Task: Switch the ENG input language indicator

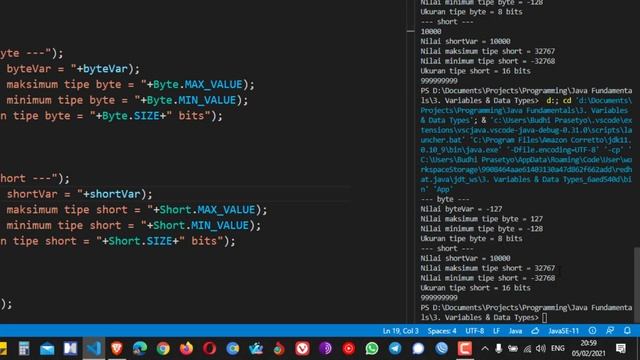Action: click(558, 349)
